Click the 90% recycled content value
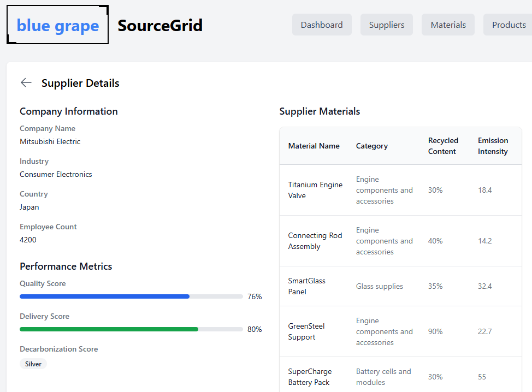The height and width of the screenshot is (392, 532). (435, 331)
